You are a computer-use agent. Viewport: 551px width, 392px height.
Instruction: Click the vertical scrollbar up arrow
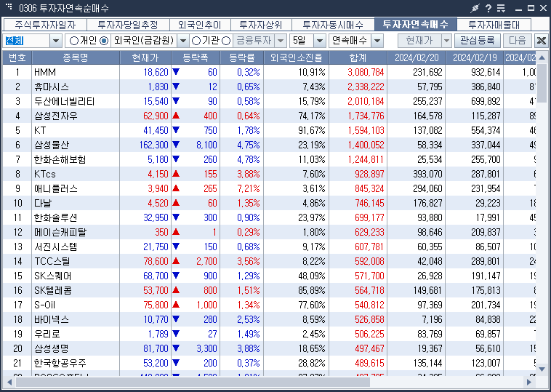click(542, 57)
